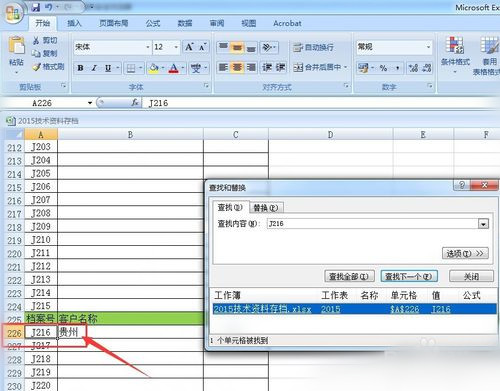Viewport: 500px width, 391px height.
Task: Click the Find All button
Action: click(349, 276)
